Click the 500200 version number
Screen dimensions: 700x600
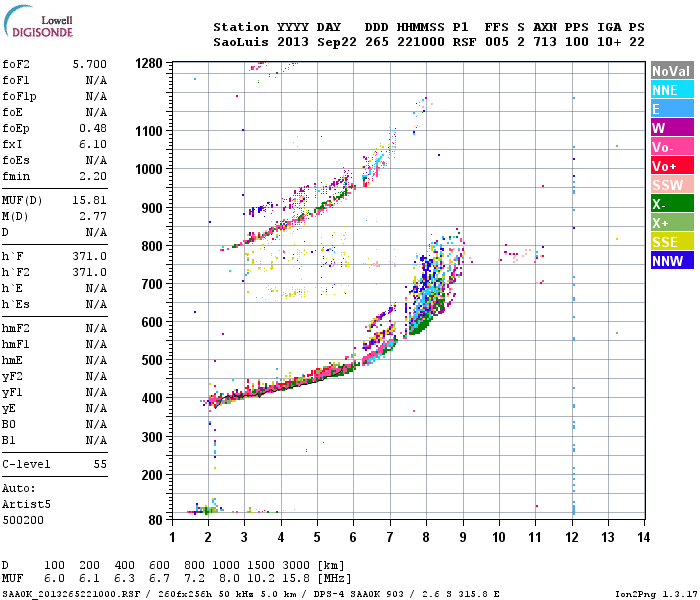tap(23, 521)
